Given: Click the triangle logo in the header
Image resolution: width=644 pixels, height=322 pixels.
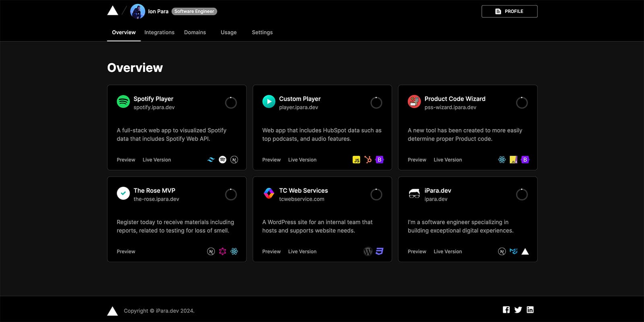Looking at the screenshot, I should click(113, 11).
